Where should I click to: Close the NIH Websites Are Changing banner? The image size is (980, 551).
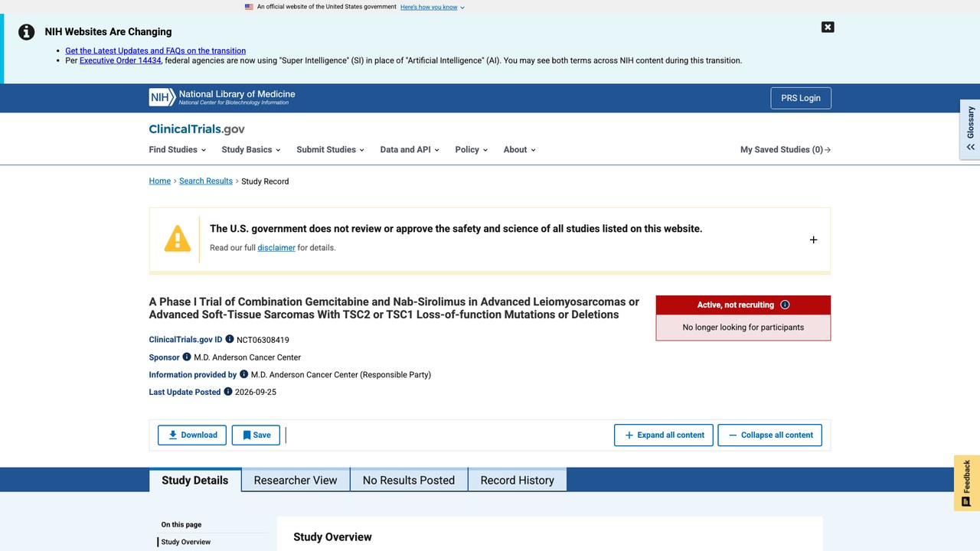tap(828, 27)
